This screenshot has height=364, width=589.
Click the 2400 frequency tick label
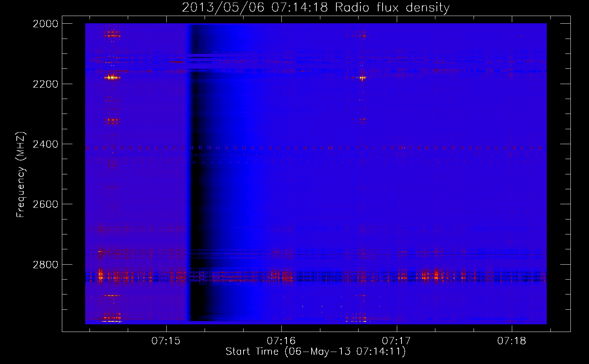46,144
